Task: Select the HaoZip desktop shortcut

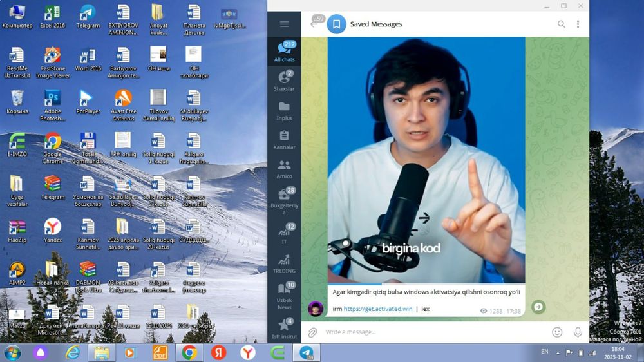Action: (x=17, y=231)
